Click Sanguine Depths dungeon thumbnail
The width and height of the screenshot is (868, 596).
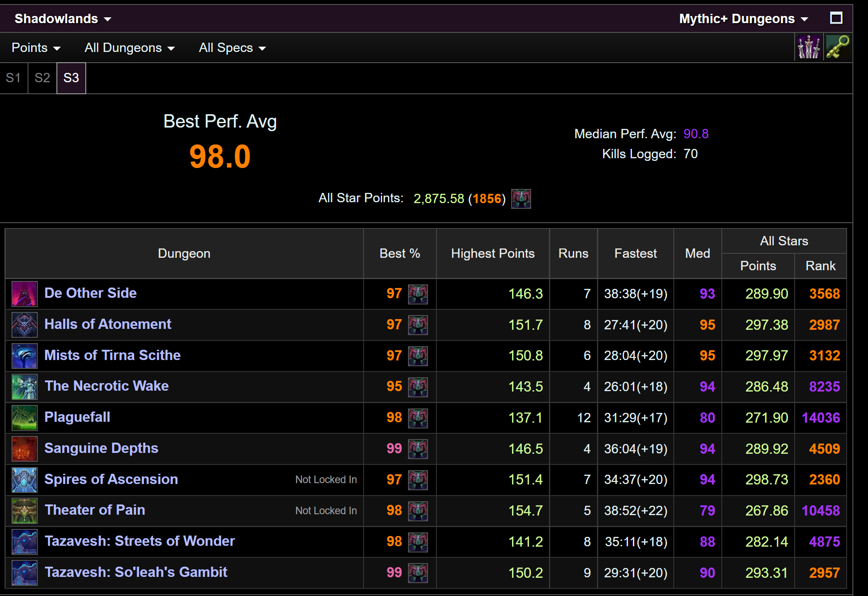pos(24,449)
